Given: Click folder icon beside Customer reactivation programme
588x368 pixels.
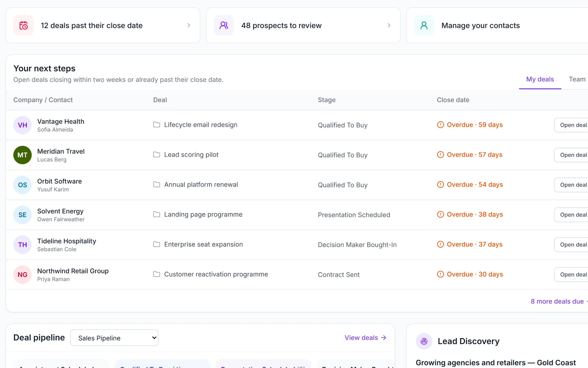Looking at the screenshot, I should click(157, 274).
